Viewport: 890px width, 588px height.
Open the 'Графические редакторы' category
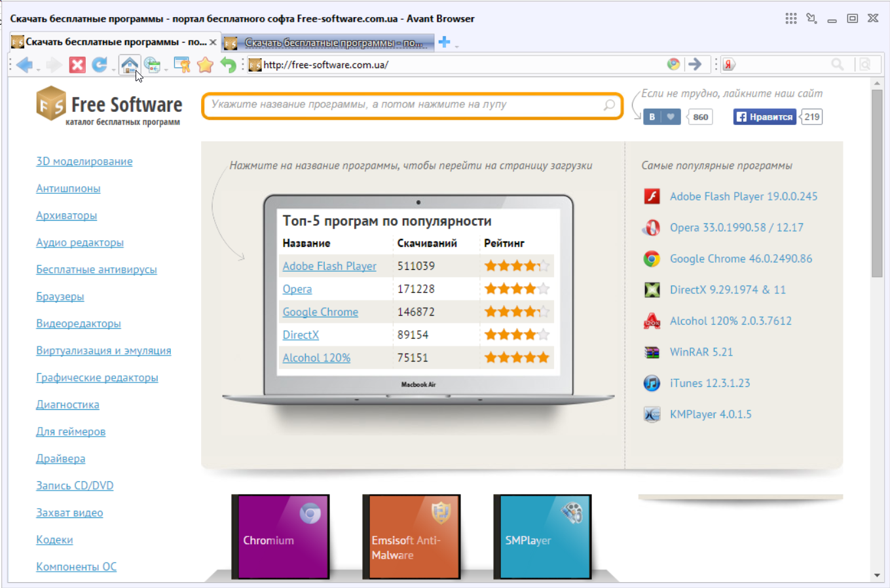(x=97, y=378)
